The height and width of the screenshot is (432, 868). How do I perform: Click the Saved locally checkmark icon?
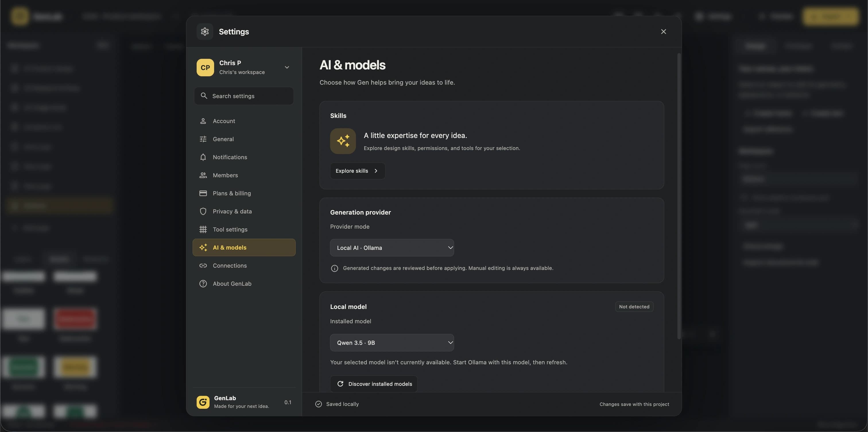click(x=318, y=404)
